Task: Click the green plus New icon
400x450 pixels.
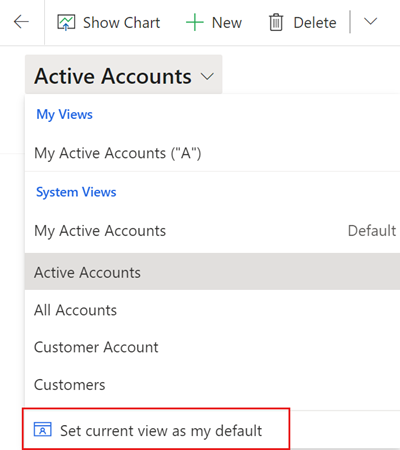Action: point(194,23)
